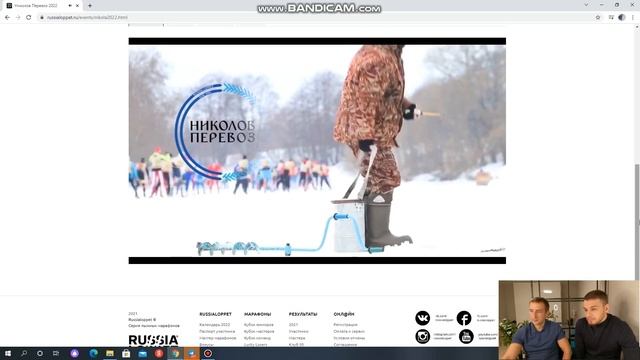Open File Explorer from taskbar
Viewport: 640px width, 360px height.
click(110, 353)
